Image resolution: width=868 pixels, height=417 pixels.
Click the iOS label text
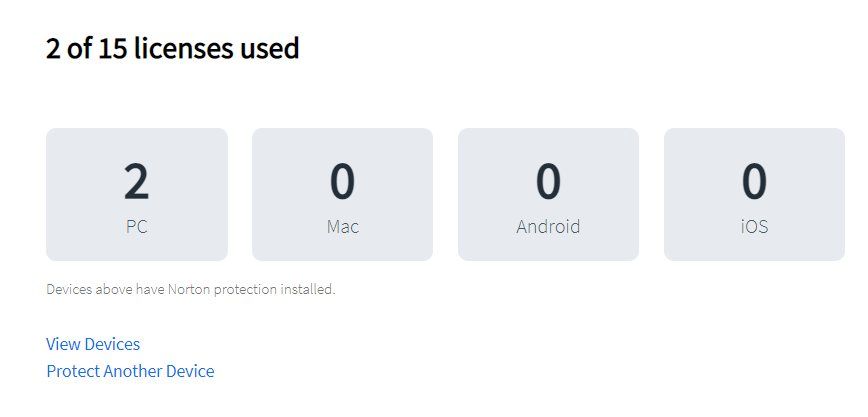[x=754, y=227]
